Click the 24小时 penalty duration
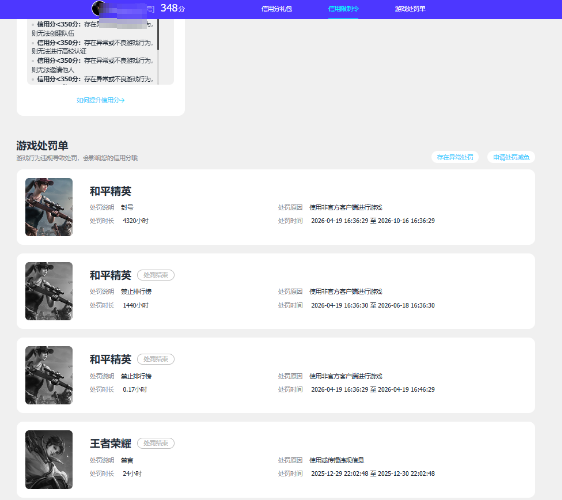Screen dimensions: 562x500 click(x=132, y=474)
